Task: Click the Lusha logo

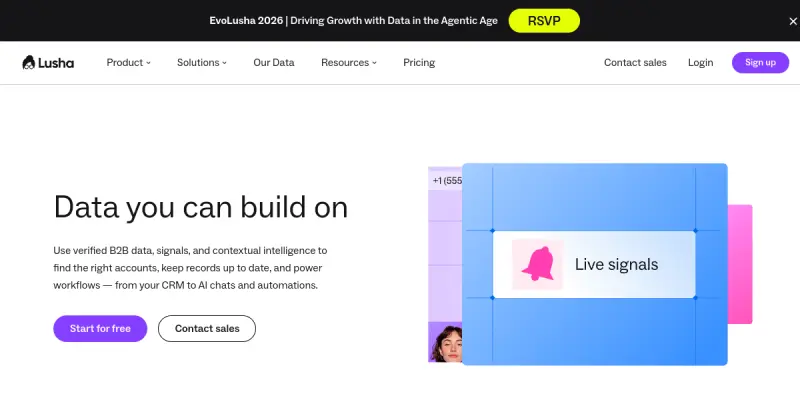Action: tap(48, 63)
